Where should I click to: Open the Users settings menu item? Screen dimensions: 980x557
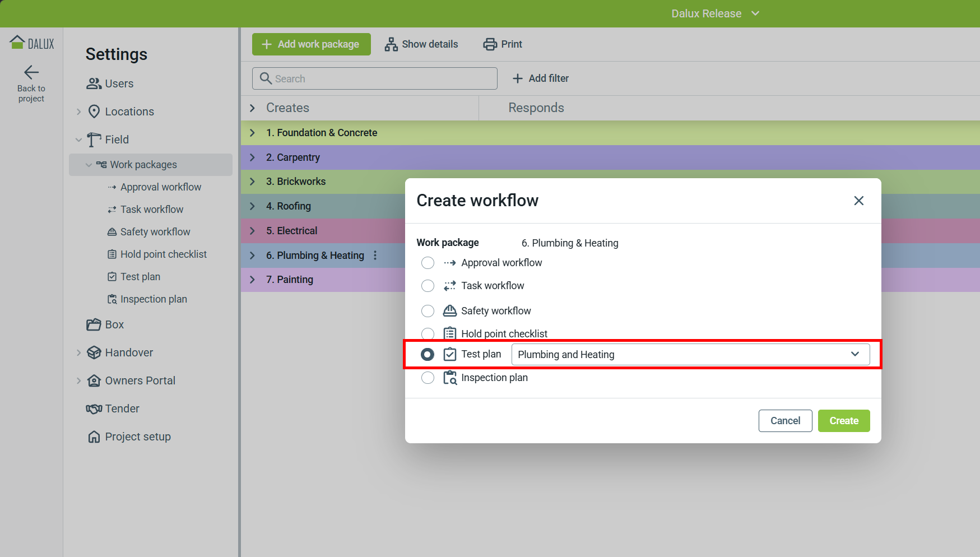click(x=119, y=83)
